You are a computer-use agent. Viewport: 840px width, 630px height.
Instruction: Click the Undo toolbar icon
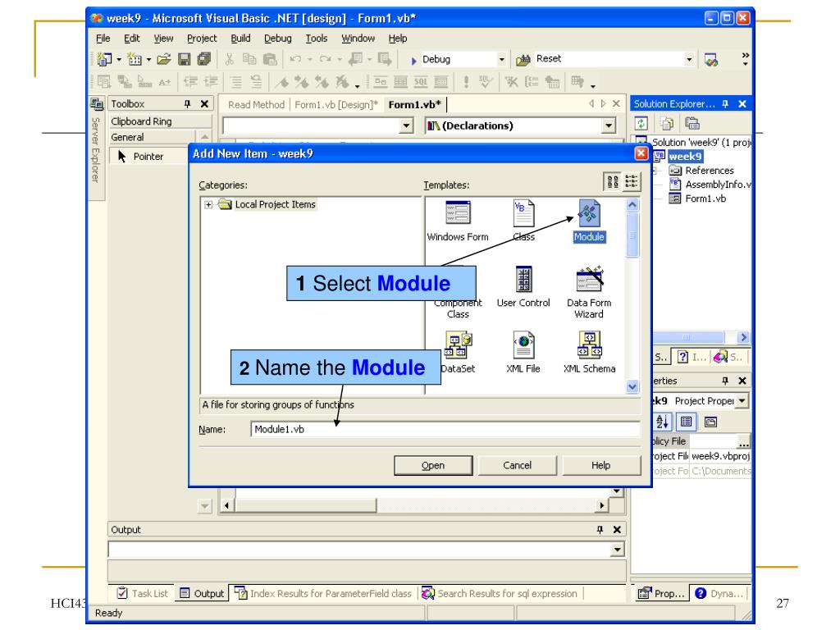tap(295, 59)
